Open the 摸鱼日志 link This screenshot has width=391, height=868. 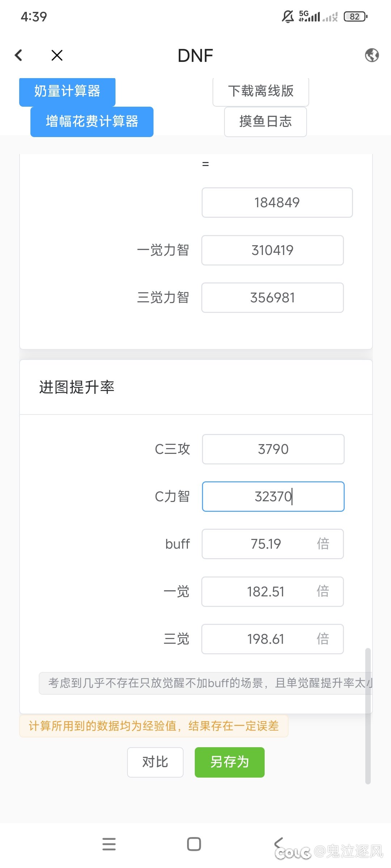(265, 122)
